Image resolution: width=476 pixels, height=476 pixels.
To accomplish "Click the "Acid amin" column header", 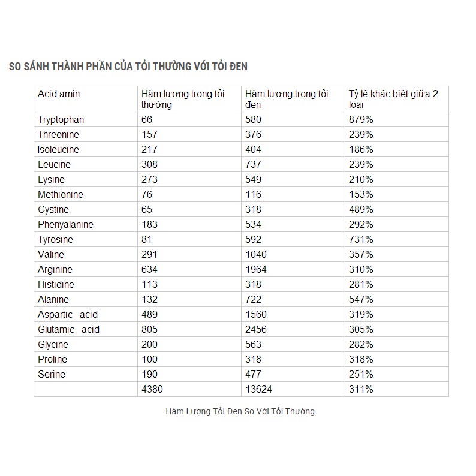I will tap(59, 94).
